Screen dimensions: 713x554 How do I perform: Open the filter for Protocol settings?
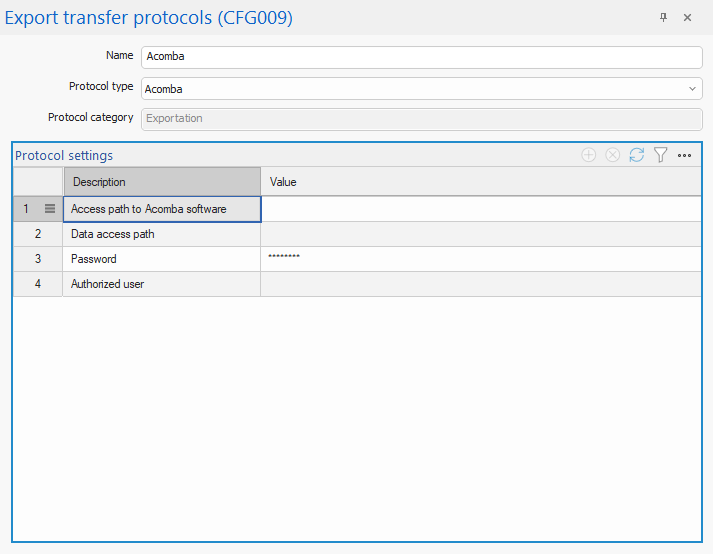[x=660, y=155]
